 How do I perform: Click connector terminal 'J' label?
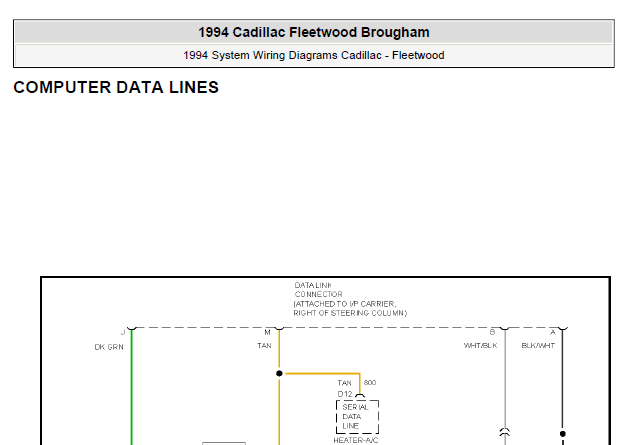pos(123,333)
